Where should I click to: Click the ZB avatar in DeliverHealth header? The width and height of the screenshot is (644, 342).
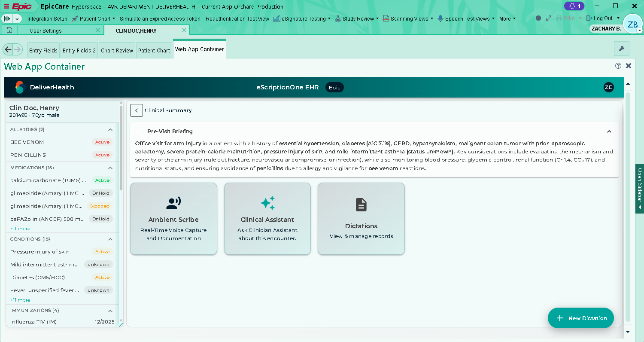coord(608,87)
